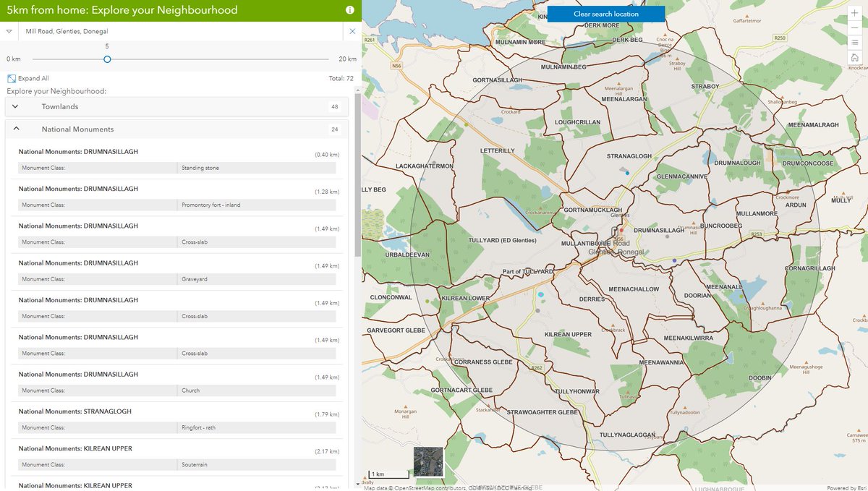Image resolution: width=868 pixels, height=491 pixels.
Task: Click the Mill Road search input field
Action: coord(181,32)
